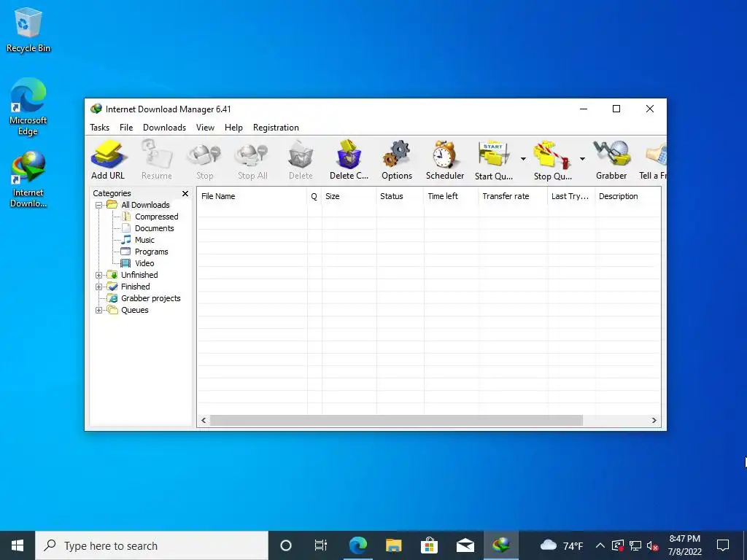Open Start Queue dropdown arrow

(523, 158)
